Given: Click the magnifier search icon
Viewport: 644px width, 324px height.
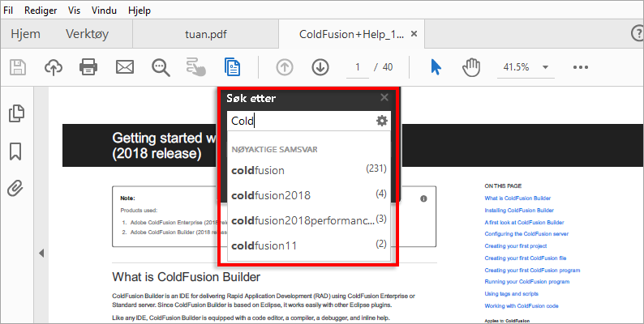Looking at the screenshot, I should click(160, 67).
